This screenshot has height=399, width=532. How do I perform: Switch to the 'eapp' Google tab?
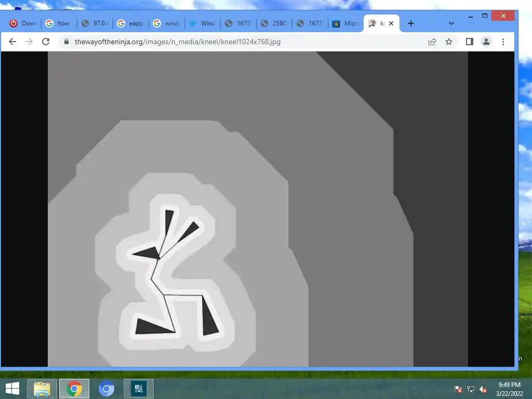130,23
